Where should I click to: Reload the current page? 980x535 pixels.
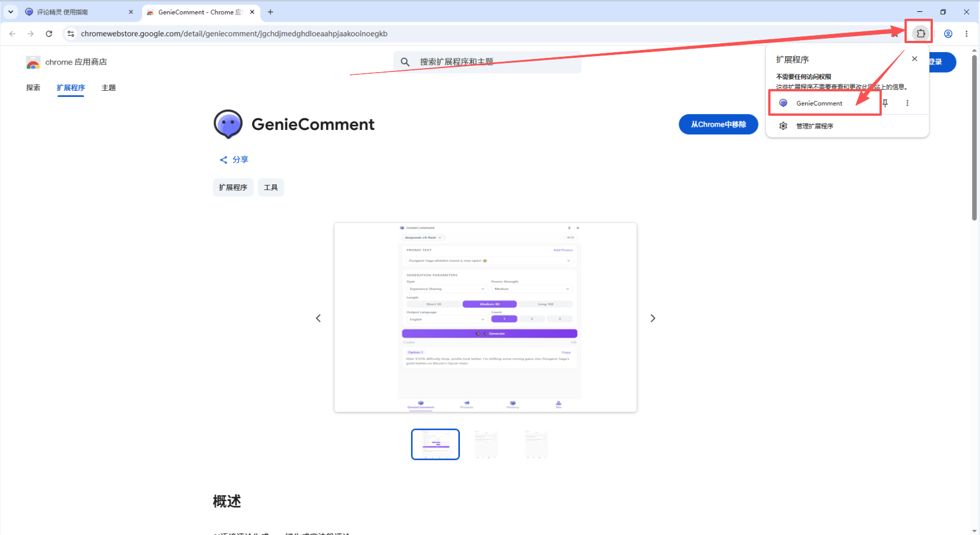coord(49,34)
